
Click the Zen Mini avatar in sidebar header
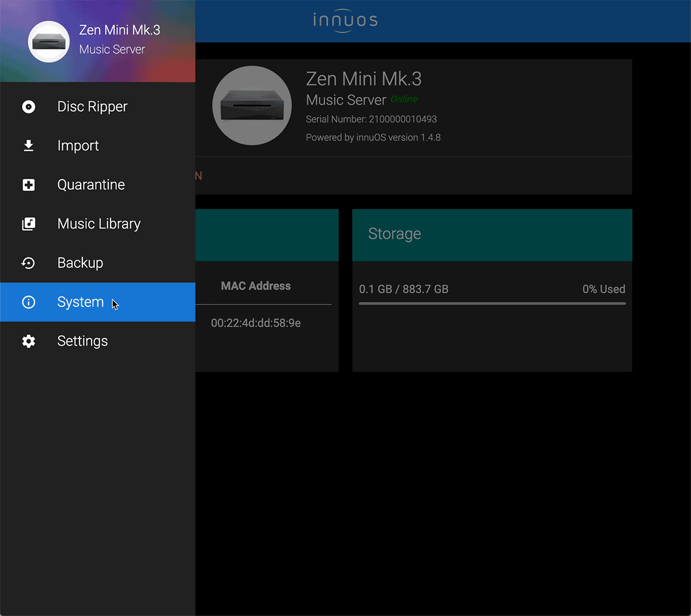click(49, 41)
